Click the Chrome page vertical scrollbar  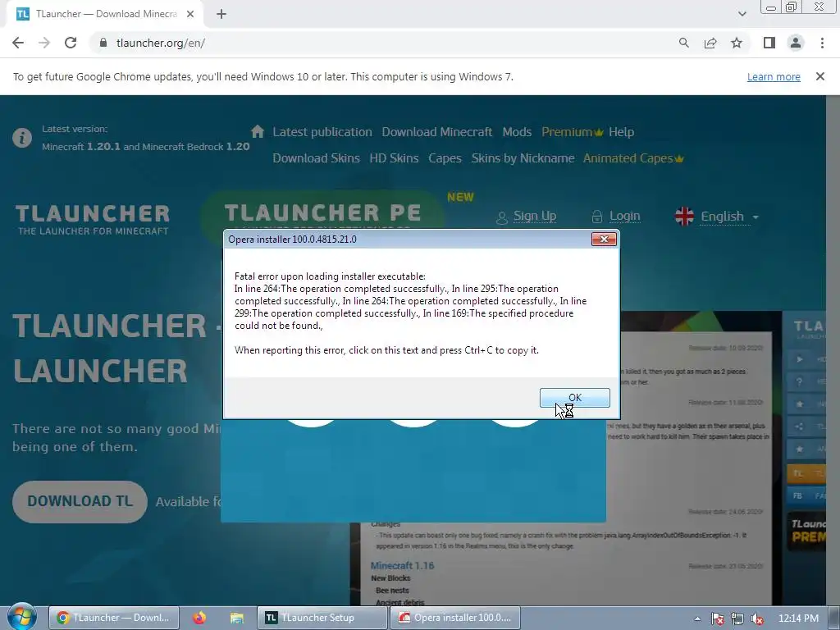(833, 350)
